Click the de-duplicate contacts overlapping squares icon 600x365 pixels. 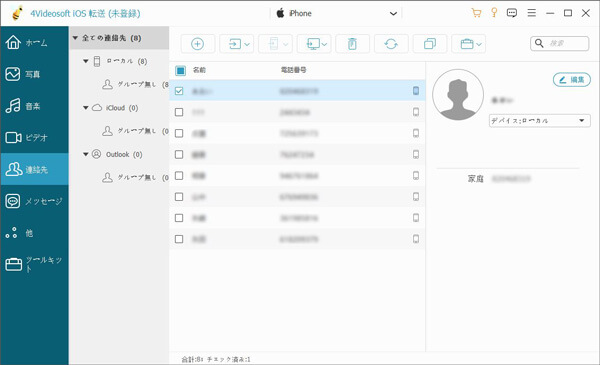[x=430, y=44]
